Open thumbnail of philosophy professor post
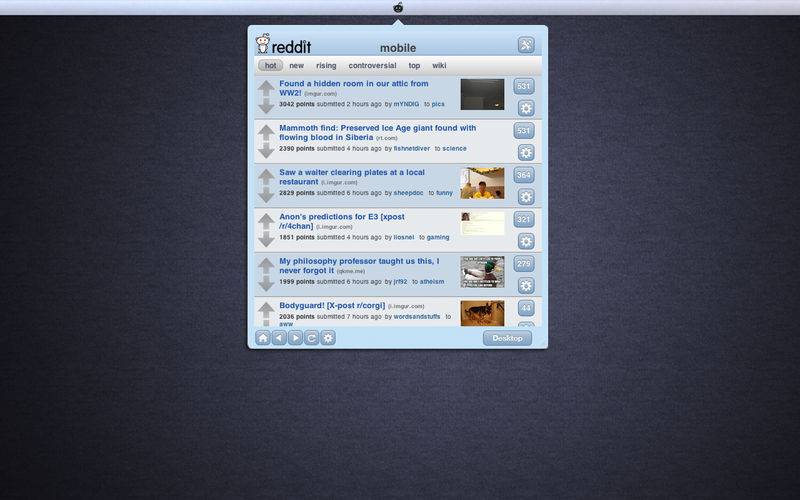Viewport: 800px width, 500px height. pyautogui.click(x=482, y=272)
